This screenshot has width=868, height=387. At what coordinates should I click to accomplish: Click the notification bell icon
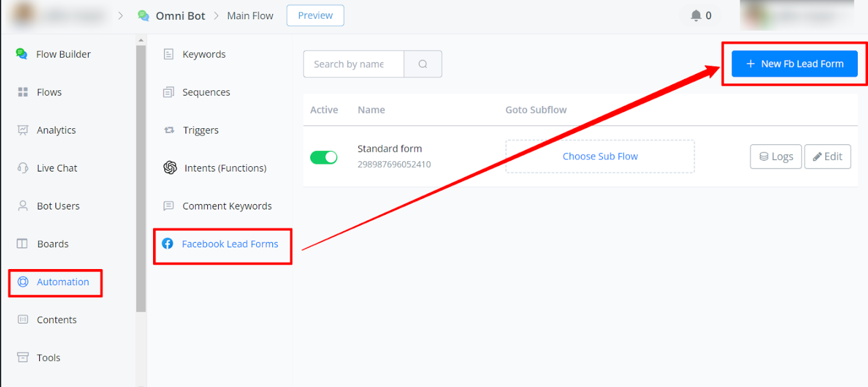[696, 16]
